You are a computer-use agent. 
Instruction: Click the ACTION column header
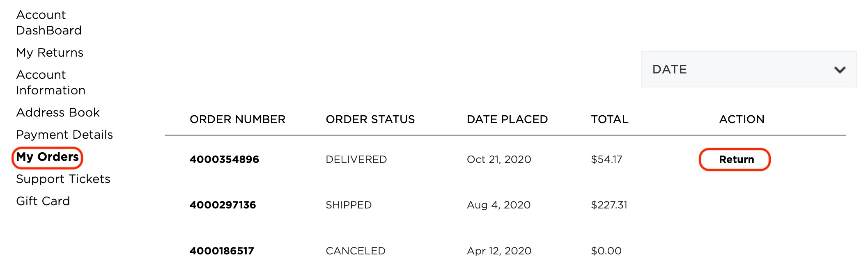[x=741, y=119]
